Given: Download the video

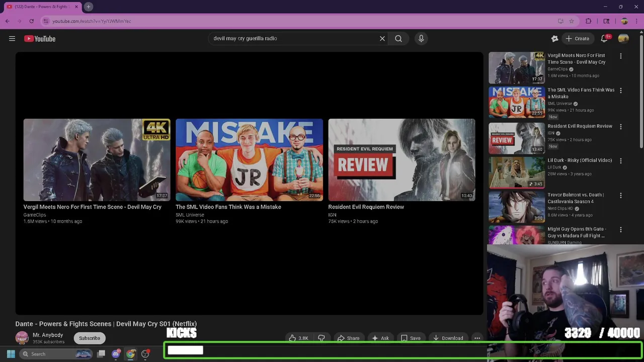Looking at the screenshot, I should coord(448,338).
